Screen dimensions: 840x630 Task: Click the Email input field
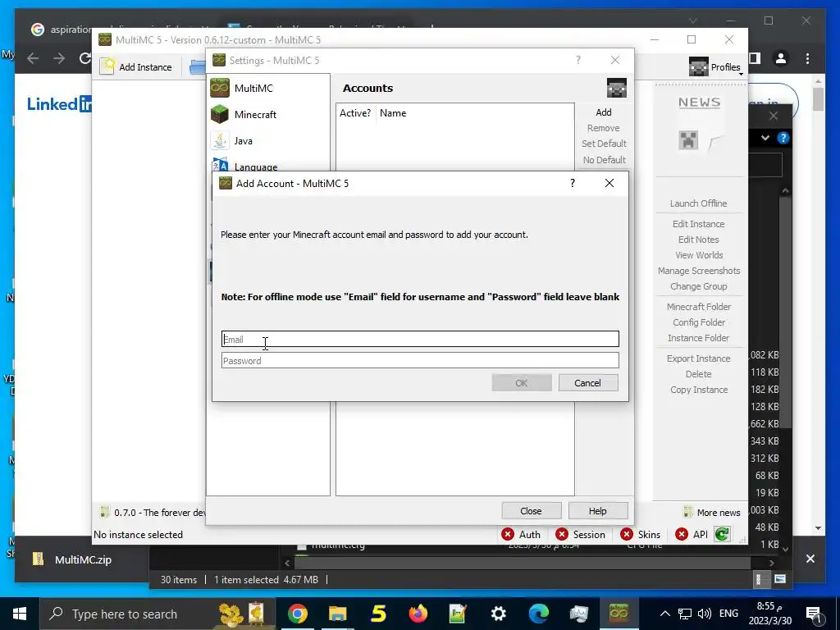(x=420, y=339)
